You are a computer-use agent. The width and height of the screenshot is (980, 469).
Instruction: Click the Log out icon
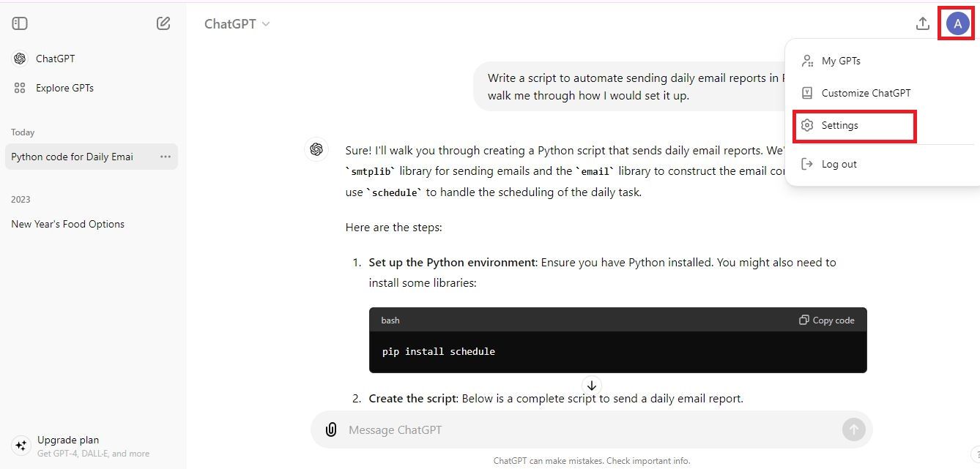[806, 164]
